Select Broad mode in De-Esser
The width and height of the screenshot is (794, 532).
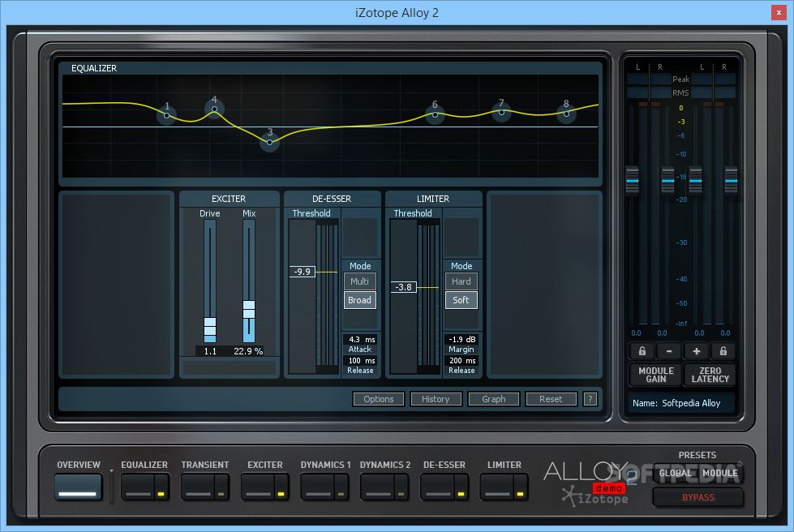(x=359, y=300)
